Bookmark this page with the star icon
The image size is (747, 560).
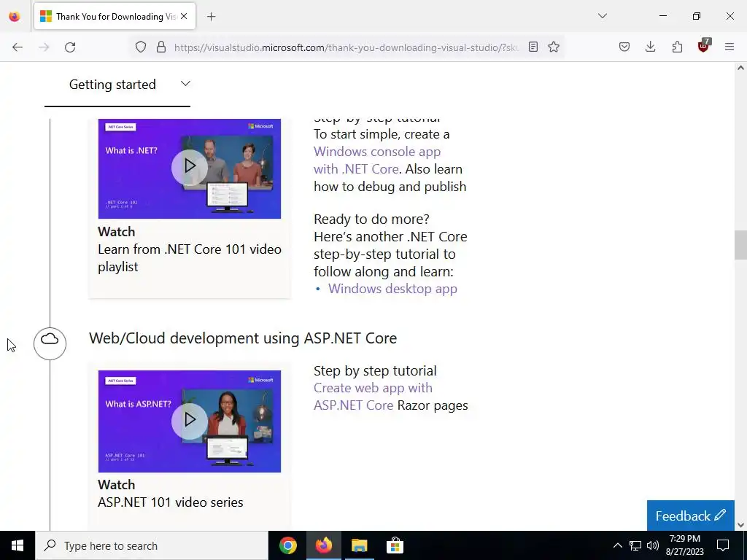[553, 47]
